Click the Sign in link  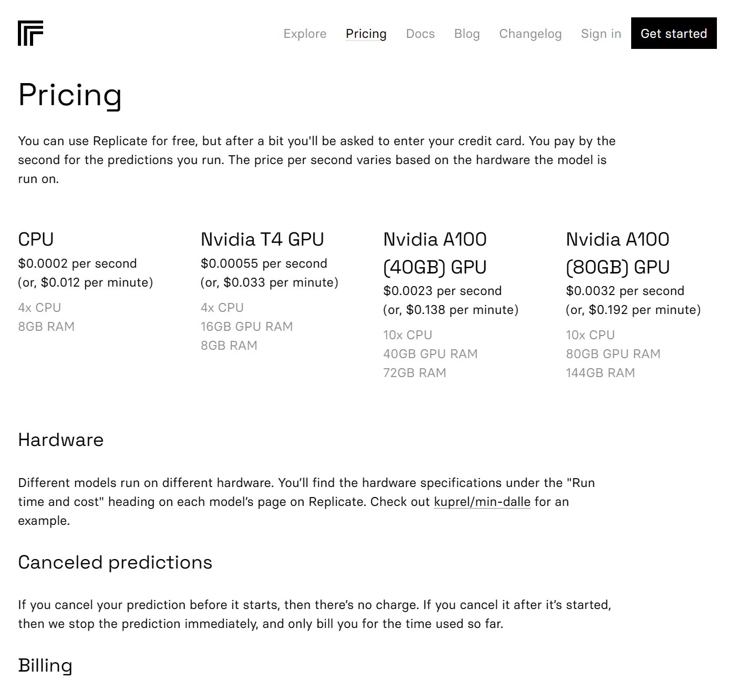tap(601, 34)
